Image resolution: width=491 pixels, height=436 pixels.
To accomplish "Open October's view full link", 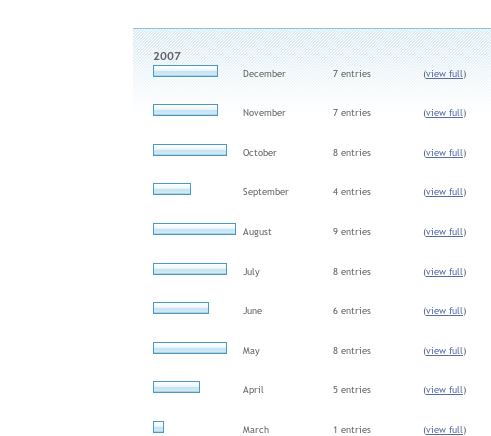I will tap(444, 153).
